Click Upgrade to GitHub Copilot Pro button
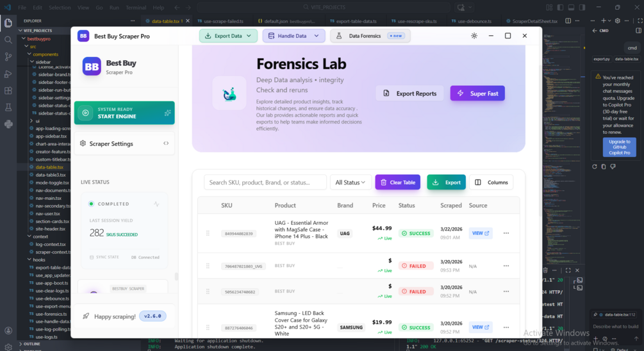Viewport: 644px width, 351px height. (x=620, y=147)
